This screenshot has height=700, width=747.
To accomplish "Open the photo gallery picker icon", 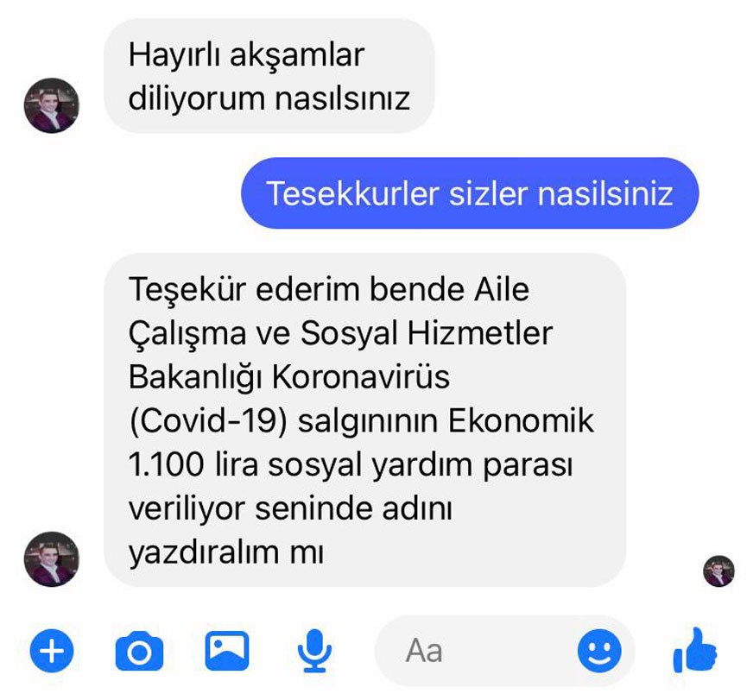I will coord(227,651).
